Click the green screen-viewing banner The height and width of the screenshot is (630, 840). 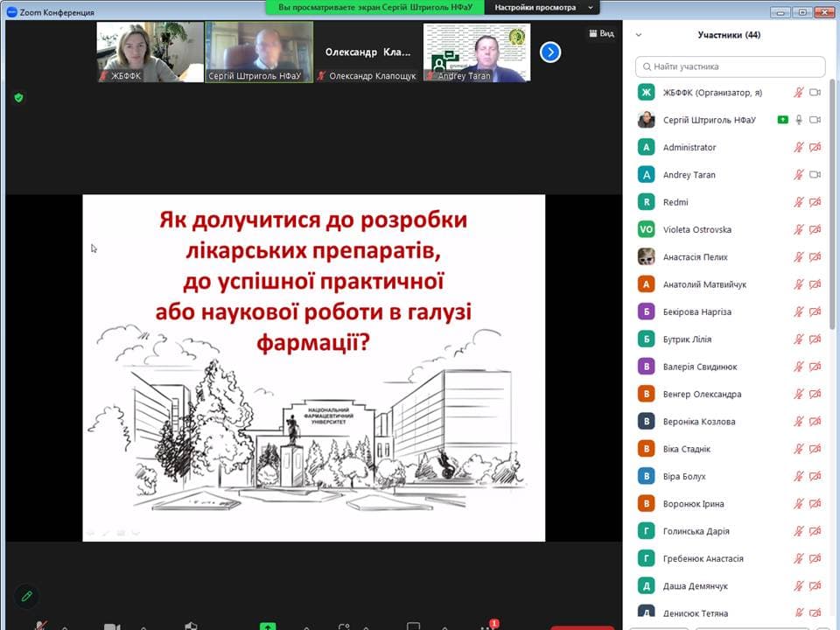click(375, 8)
